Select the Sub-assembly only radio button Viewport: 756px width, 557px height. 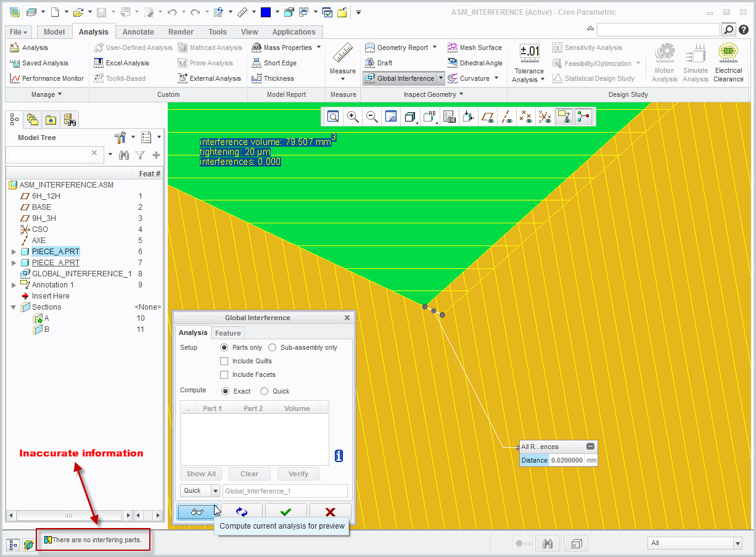pos(273,347)
